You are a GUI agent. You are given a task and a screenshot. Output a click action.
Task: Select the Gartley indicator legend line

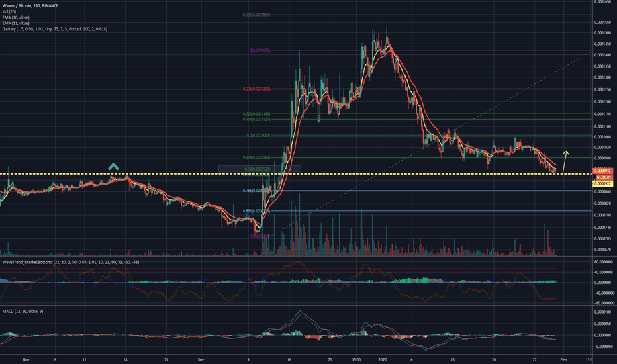(55, 29)
